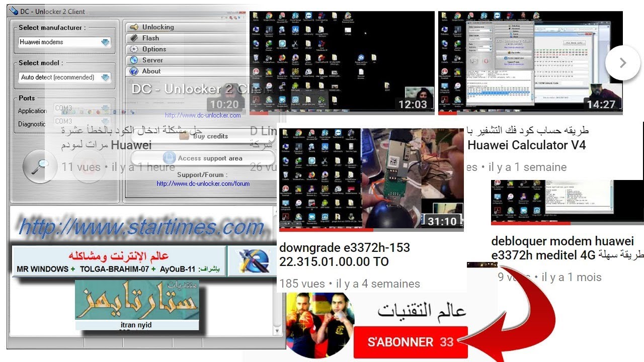644x362 pixels.
Task: Click the Buy credits button
Action: (203, 136)
